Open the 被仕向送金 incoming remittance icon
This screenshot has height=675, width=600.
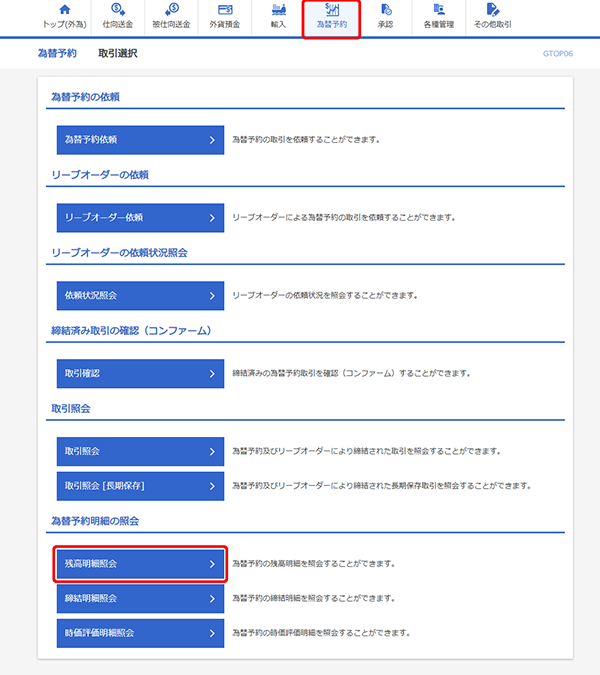pyautogui.click(x=171, y=9)
